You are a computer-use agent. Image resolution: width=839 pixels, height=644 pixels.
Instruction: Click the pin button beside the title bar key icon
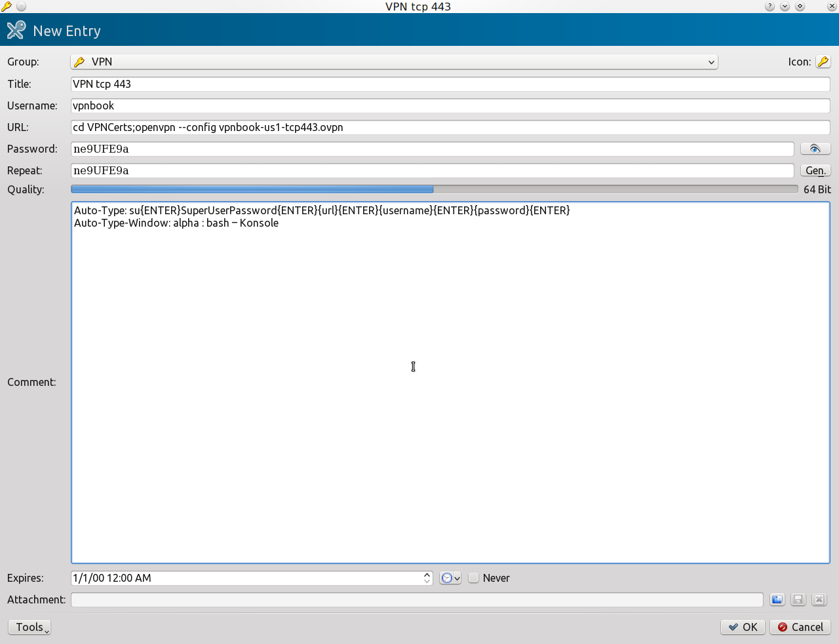click(x=21, y=7)
